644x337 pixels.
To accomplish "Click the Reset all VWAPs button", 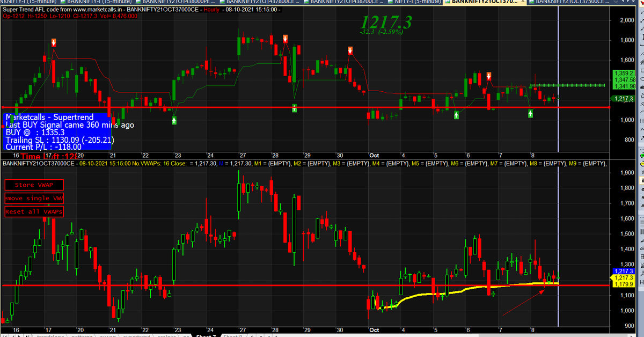I will 34,212.
